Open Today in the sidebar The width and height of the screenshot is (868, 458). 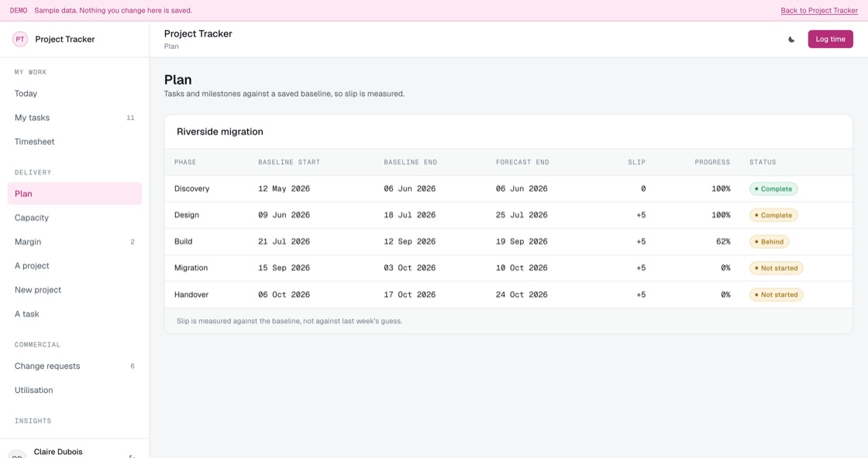coord(74,94)
